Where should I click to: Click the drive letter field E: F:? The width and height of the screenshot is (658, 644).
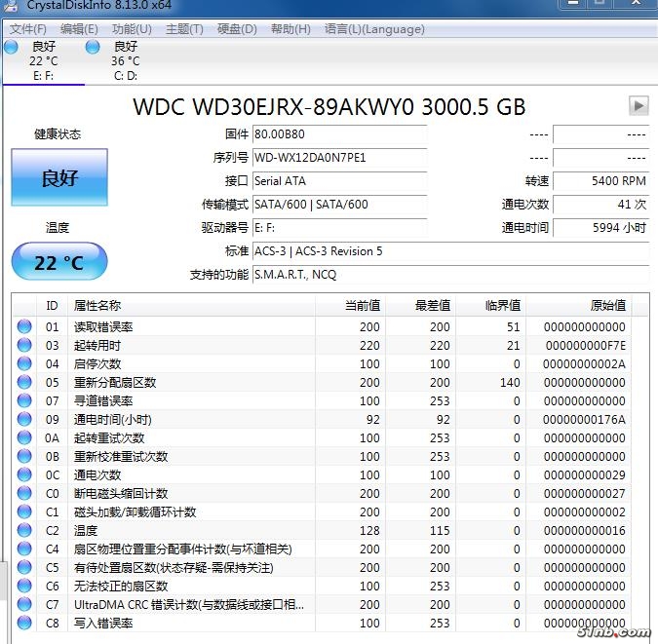(x=339, y=228)
